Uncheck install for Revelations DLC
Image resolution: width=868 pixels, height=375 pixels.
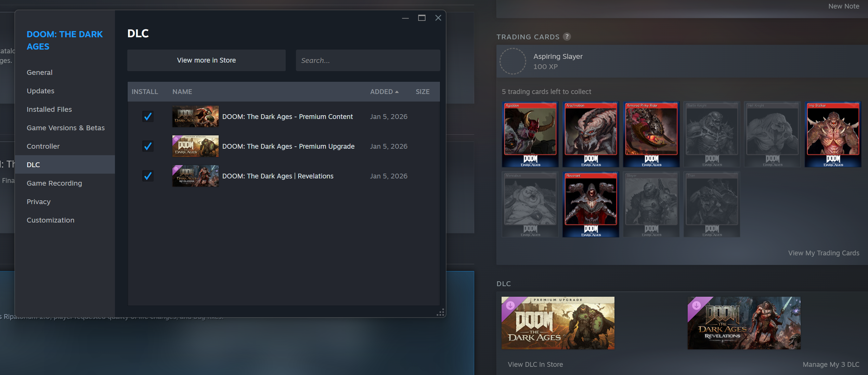(148, 176)
